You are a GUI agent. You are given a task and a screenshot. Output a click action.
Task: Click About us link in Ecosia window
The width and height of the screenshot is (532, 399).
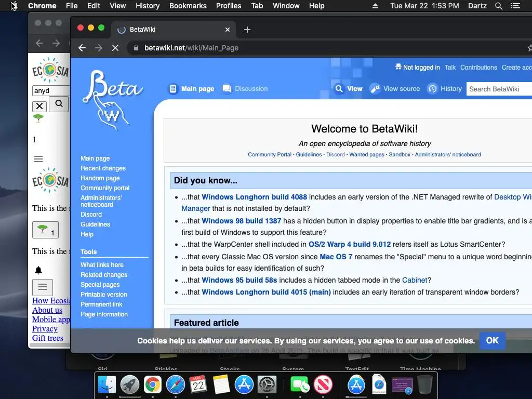(47, 310)
